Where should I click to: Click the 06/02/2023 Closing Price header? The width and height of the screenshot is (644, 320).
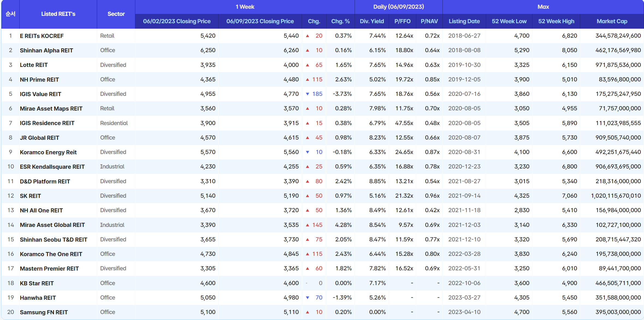tap(177, 21)
